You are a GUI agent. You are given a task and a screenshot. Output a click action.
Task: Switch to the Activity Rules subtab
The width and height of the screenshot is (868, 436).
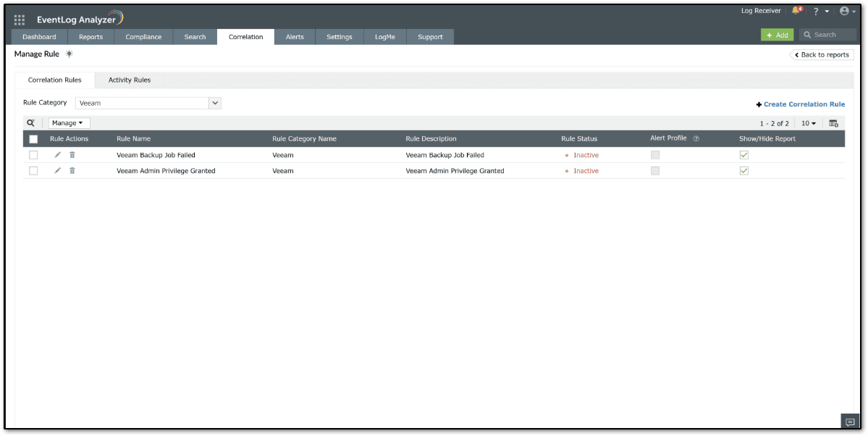130,80
